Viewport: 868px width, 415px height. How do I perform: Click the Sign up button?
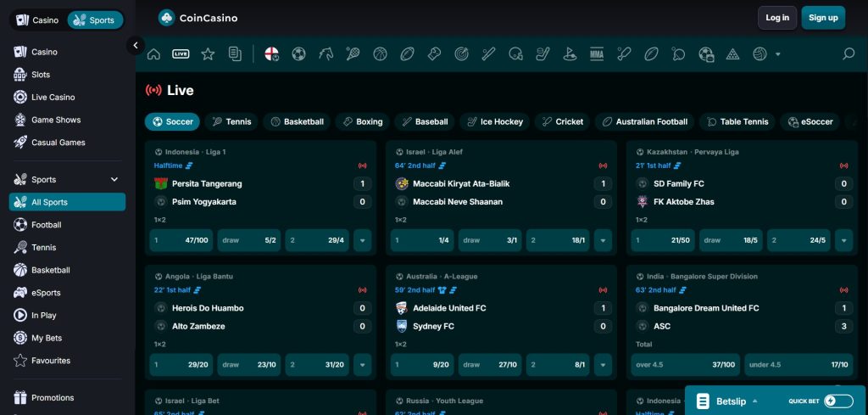point(822,17)
